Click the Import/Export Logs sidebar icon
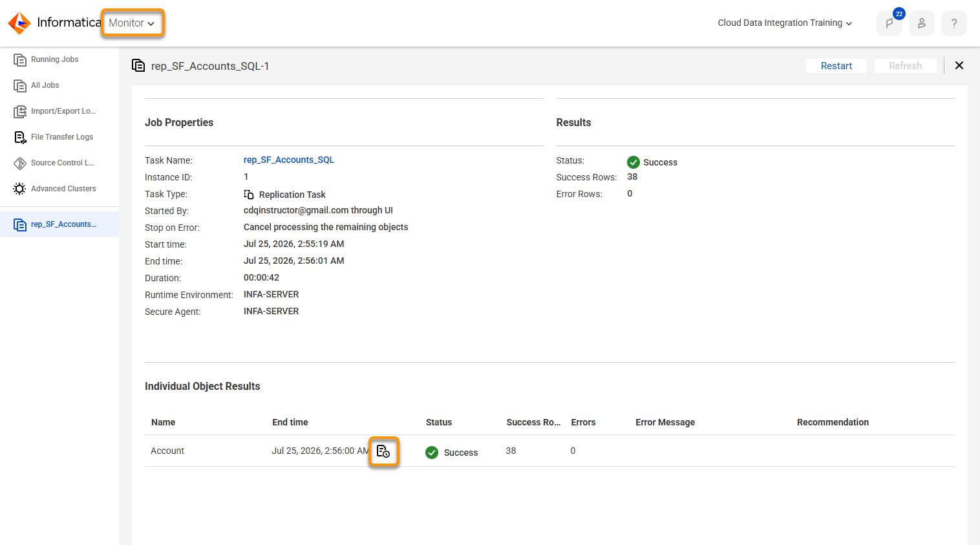Image resolution: width=980 pixels, height=545 pixels. (20, 111)
